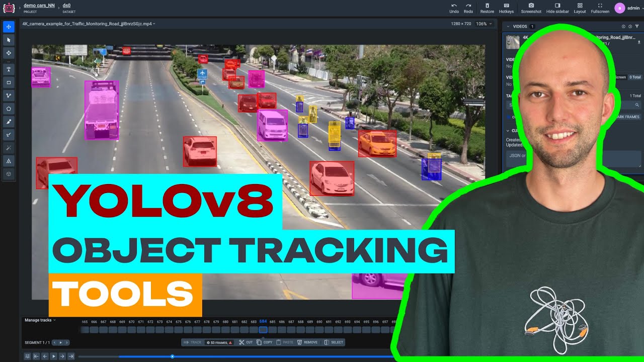This screenshot has height=362, width=644.
Task: Open the 50 frames tracking settings
Action: 219,342
